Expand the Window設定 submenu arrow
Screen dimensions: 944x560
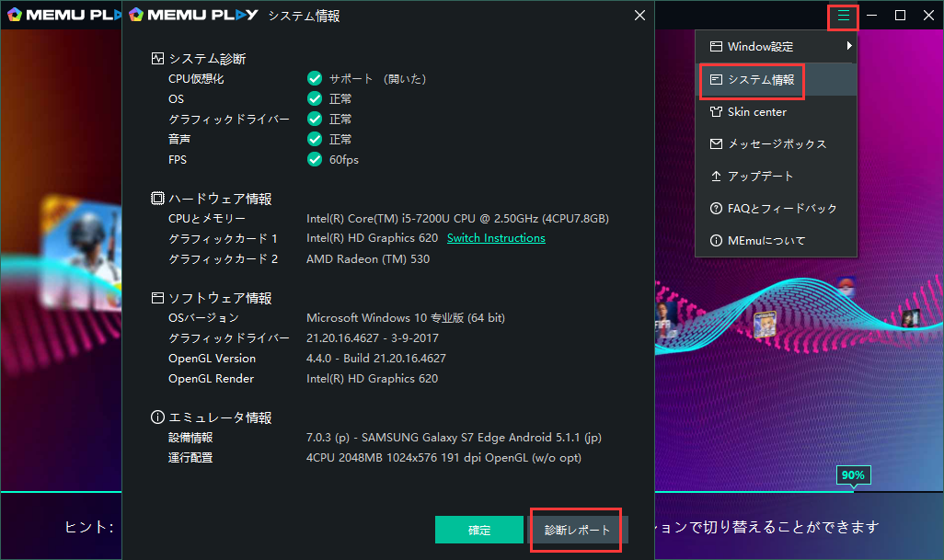click(x=848, y=46)
